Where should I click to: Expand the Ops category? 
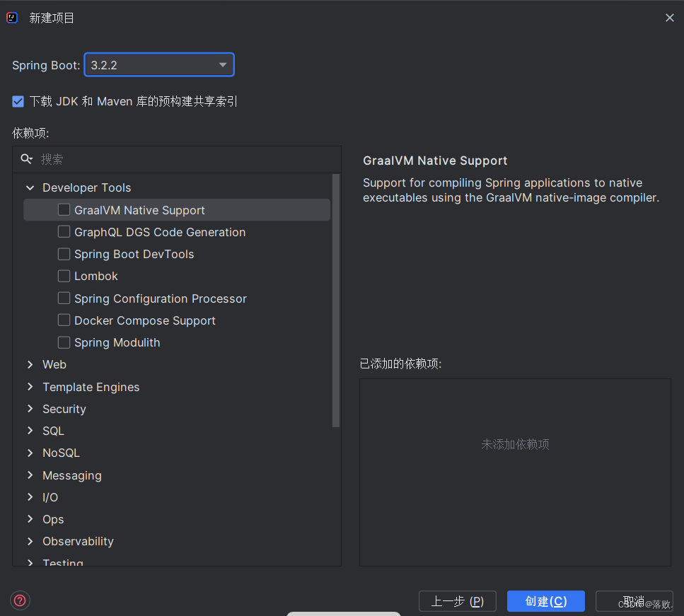(30, 518)
